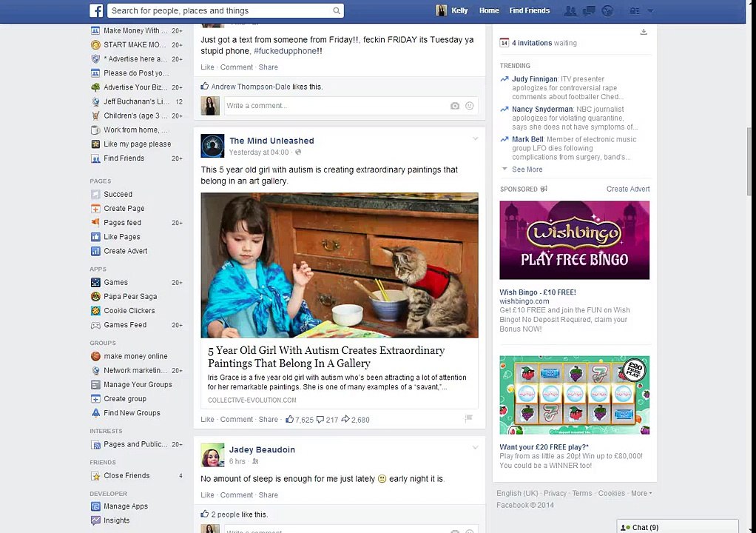This screenshot has width=756, height=533.
Task: Comment on Jadey Beaudoin's post
Action: tap(236, 495)
